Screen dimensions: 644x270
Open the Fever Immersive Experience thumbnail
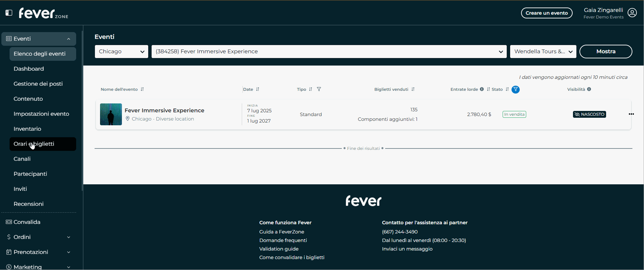[111, 114]
